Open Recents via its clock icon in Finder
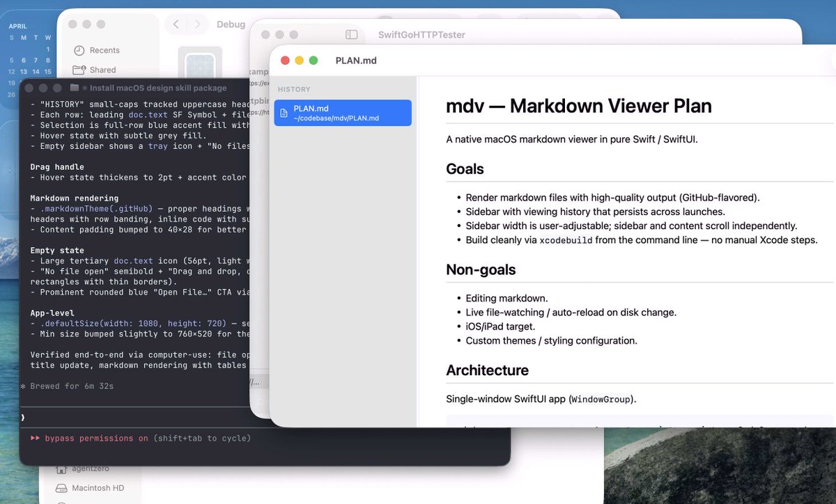This screenshot has width=836, height=504. pos(79,50)
